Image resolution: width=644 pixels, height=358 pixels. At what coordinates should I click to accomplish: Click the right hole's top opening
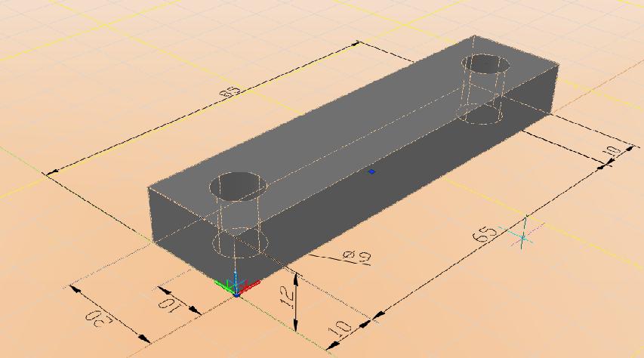point(486,64)
